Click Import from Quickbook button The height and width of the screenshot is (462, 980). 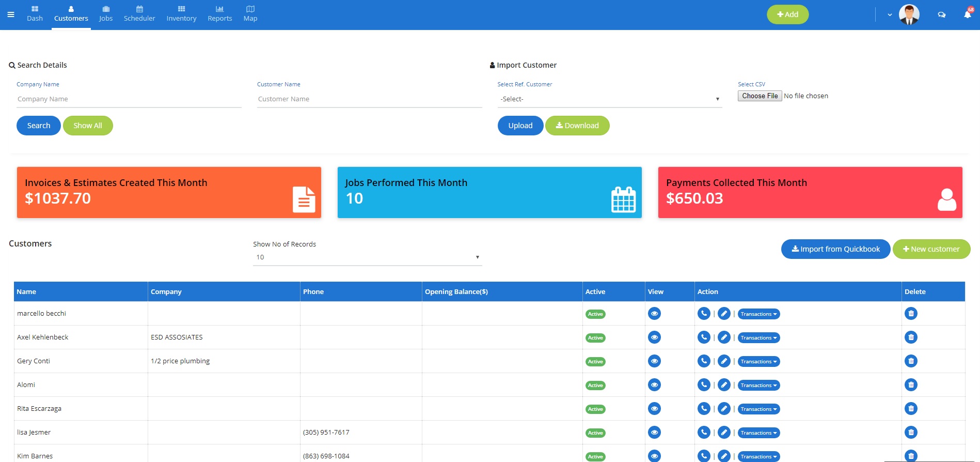(835, 249)
